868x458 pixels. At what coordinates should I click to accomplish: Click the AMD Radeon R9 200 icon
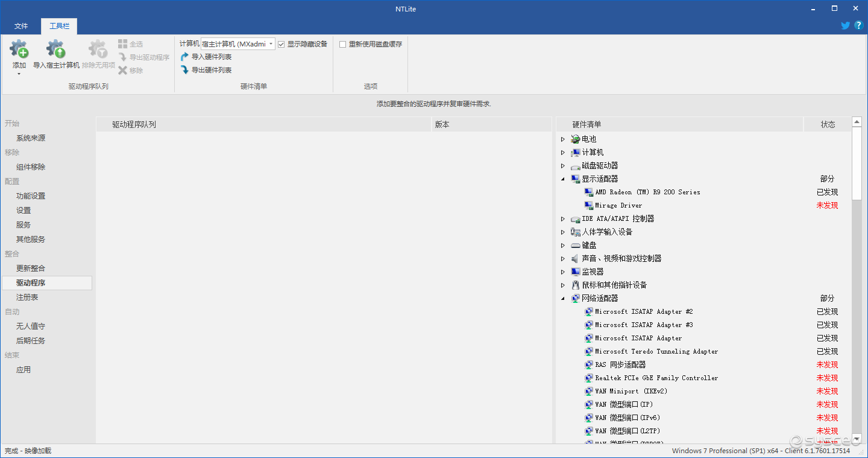coord(589,192)
